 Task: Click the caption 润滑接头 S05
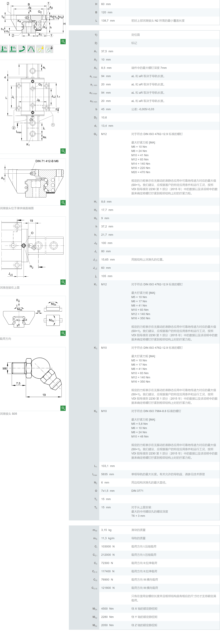(8, 414)
